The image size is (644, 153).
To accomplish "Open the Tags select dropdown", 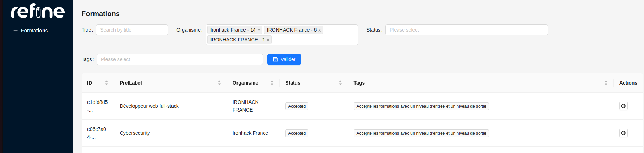I will [x=180, y=59].
